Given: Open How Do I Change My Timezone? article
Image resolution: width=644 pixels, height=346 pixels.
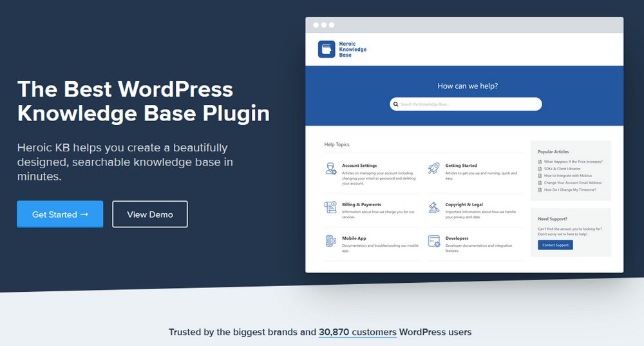Looking at the screenshot, I should pyautogui.click(x=570, y=190).
